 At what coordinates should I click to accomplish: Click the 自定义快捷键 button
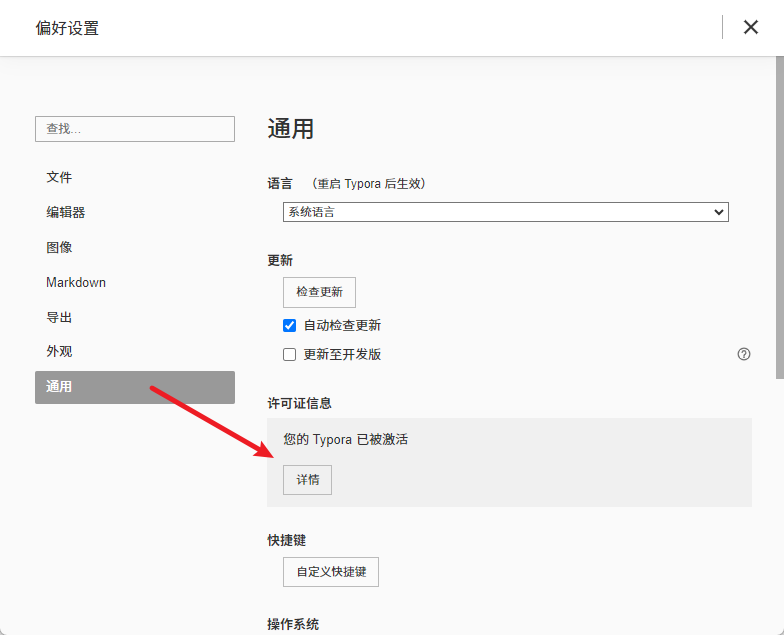331,572
